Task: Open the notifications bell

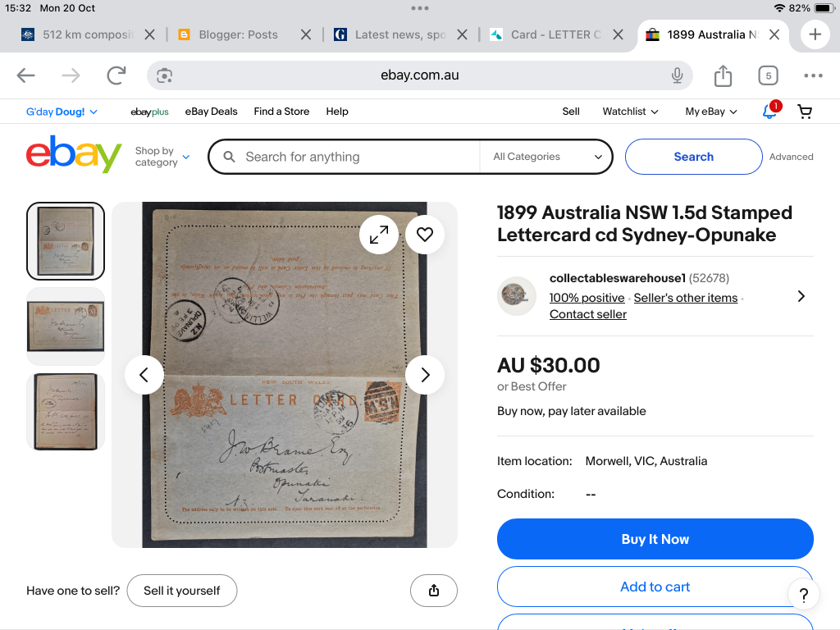Action: coord(769,112)
